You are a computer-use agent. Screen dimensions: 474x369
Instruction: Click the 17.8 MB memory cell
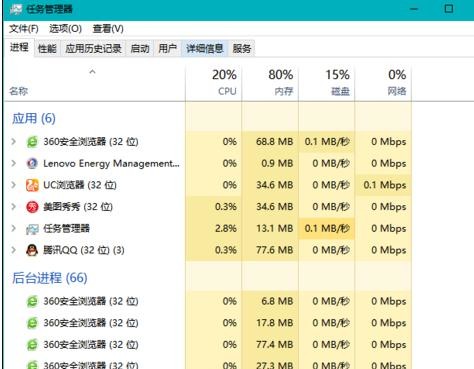270,323
